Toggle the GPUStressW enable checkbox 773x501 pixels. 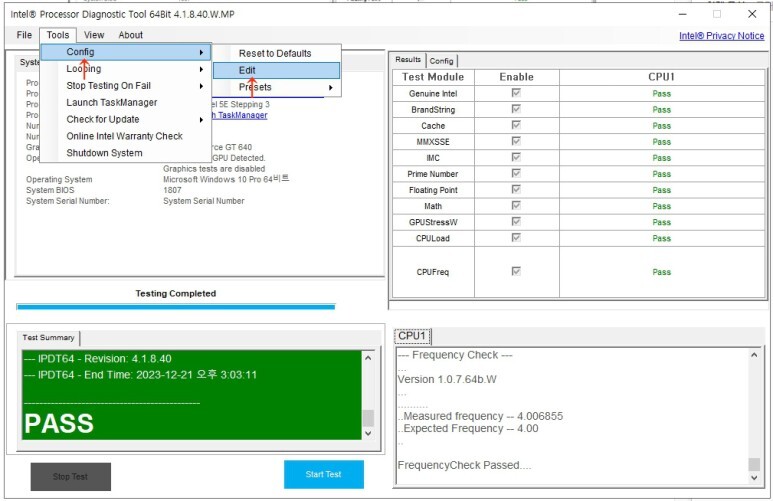pos(516,221)
